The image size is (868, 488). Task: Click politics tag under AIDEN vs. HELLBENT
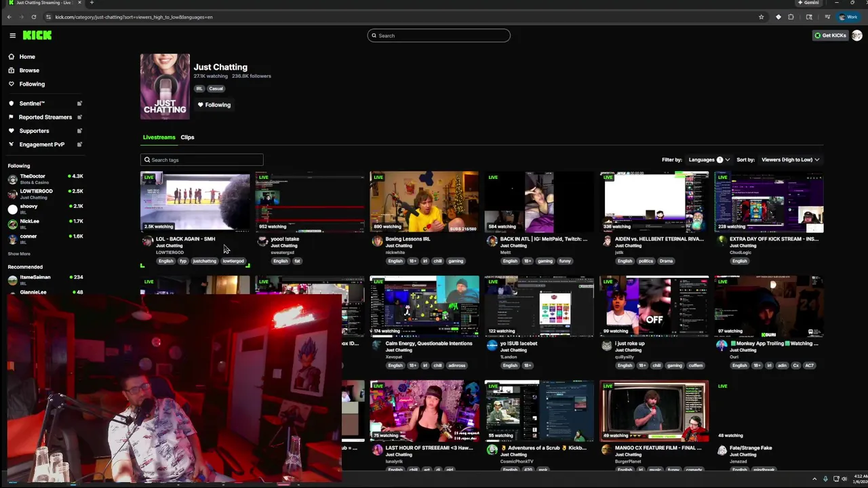[646, 261]
